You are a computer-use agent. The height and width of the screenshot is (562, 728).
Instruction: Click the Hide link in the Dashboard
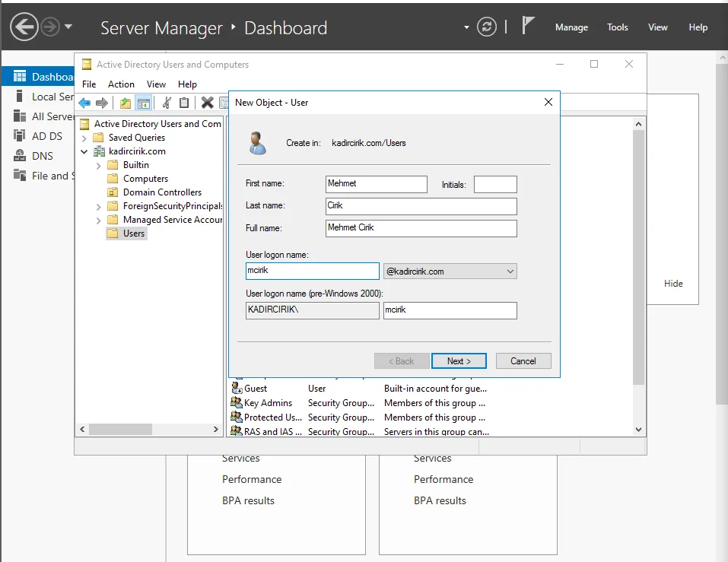(x=673, y=284)
